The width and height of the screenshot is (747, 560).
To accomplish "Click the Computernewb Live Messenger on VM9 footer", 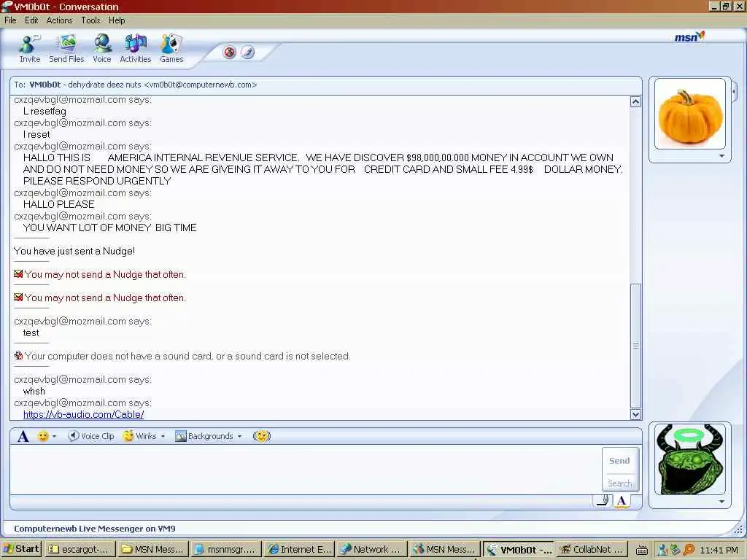I will tap(94, 528).
